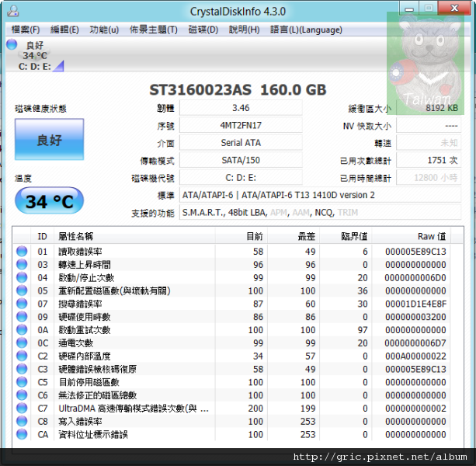Select the 通電次數 attribute name
This screenshot has height=466, width=476.
click(75, 343)
